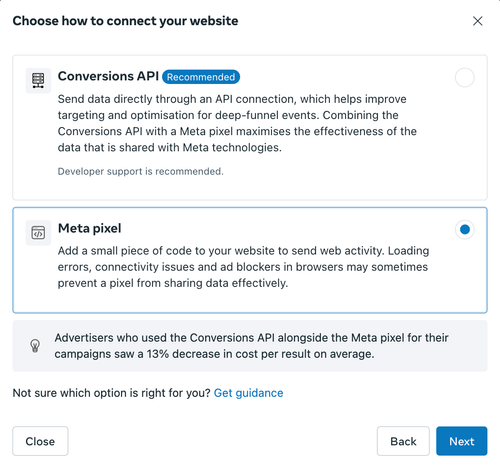Click the Close button at bottom left
The width and height of the screenshot is (500, 466).
coord(40,441)
